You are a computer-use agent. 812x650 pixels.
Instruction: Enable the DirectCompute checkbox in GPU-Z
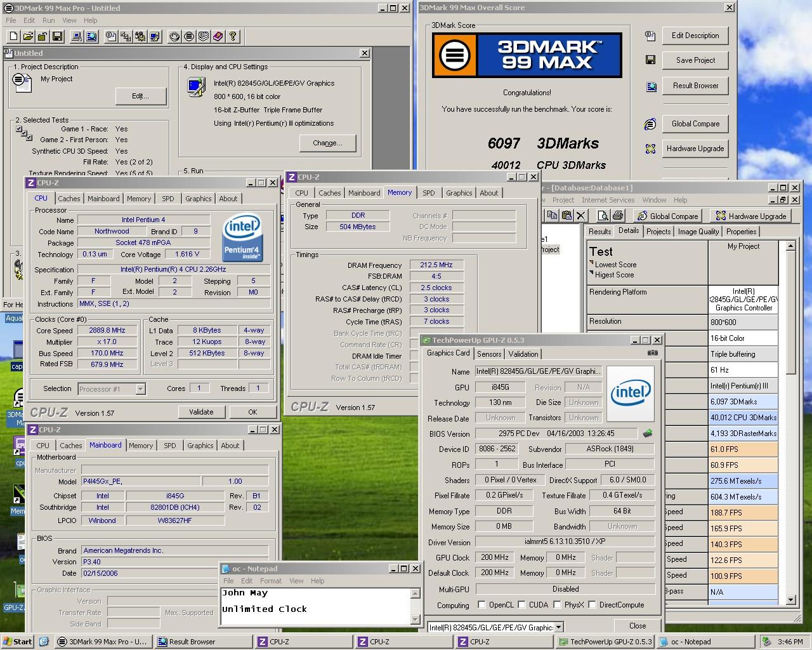click(x=591, y=605)
